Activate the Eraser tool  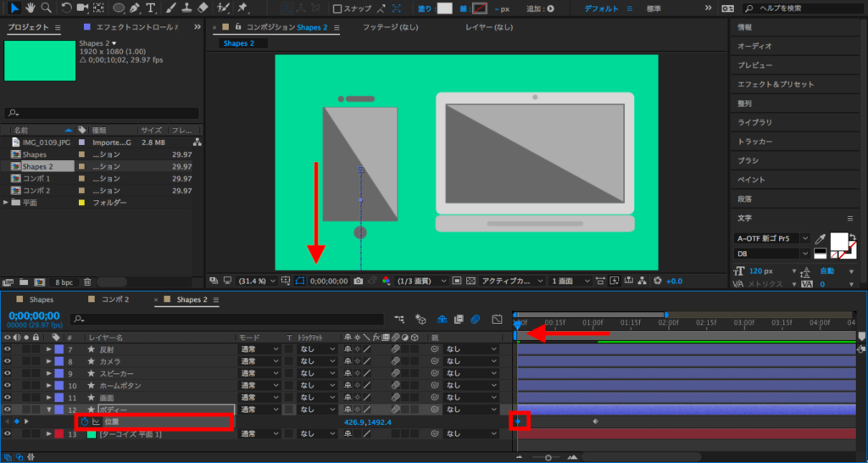[x=203, y=8]
